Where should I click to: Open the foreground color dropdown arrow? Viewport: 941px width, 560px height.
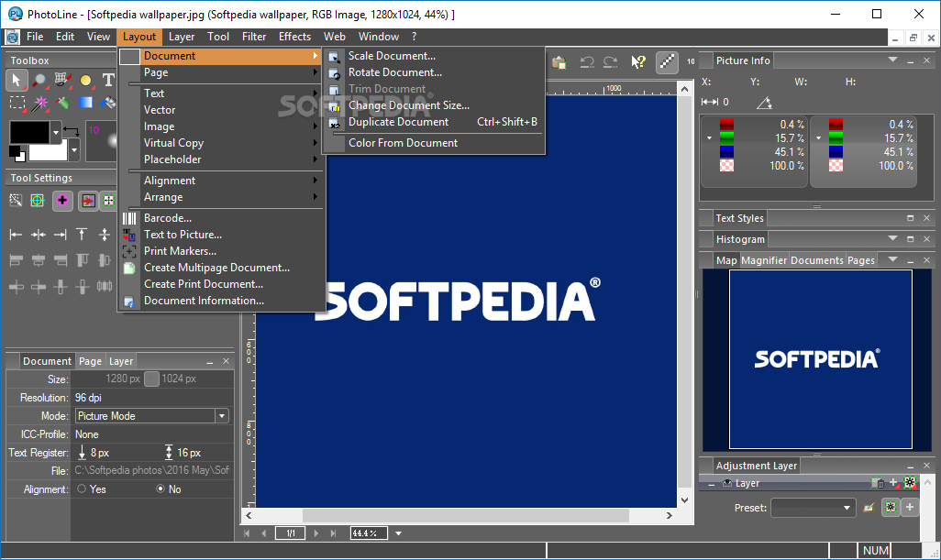[x=56, y=132]
